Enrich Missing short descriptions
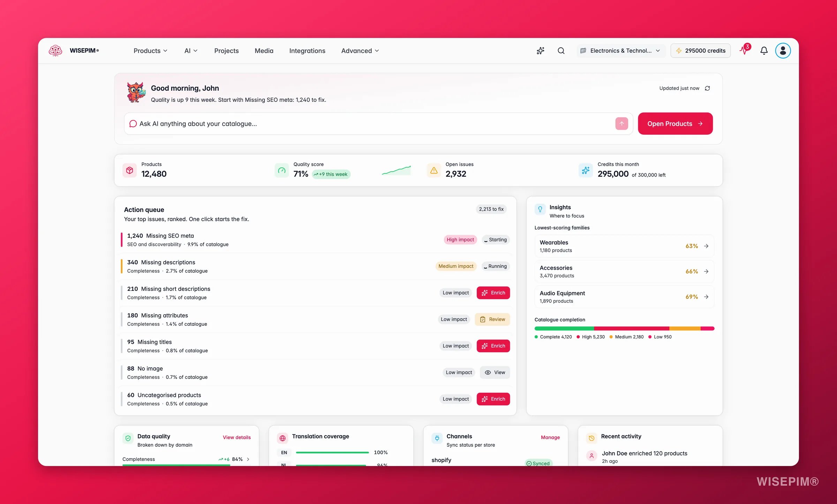This screenshot has height=504, width=837. click(x=493, y=293)
